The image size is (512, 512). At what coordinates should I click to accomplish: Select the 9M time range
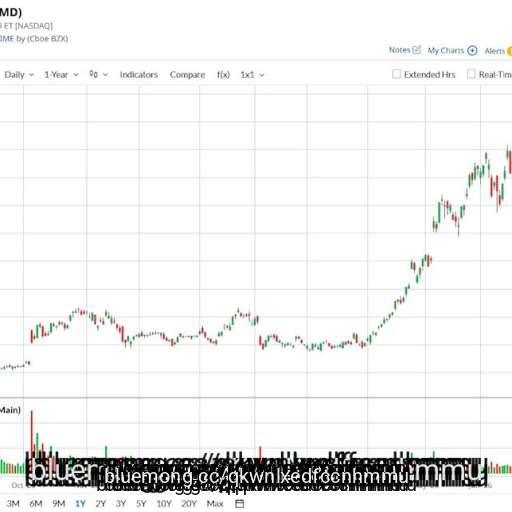coord(59,503)
